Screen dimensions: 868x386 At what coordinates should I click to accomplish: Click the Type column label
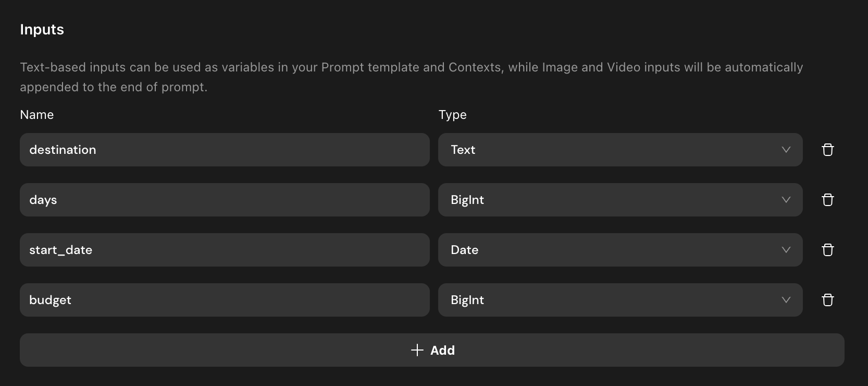[x=452, y=115]
